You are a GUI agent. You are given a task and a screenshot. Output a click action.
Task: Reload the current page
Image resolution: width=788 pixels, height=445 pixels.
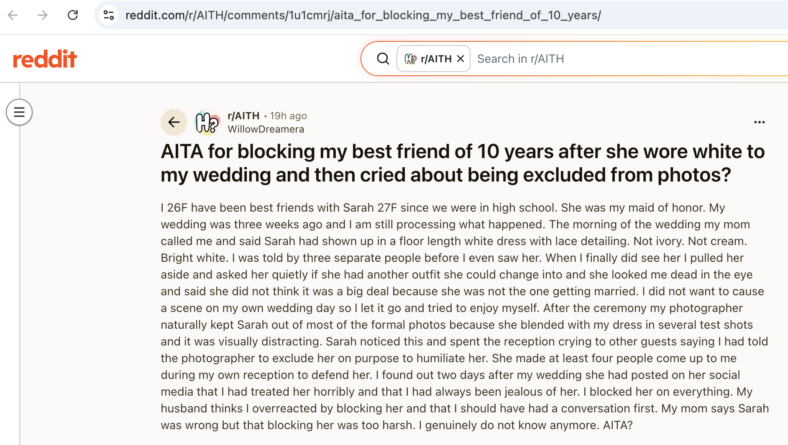click(x=73, y=15)
